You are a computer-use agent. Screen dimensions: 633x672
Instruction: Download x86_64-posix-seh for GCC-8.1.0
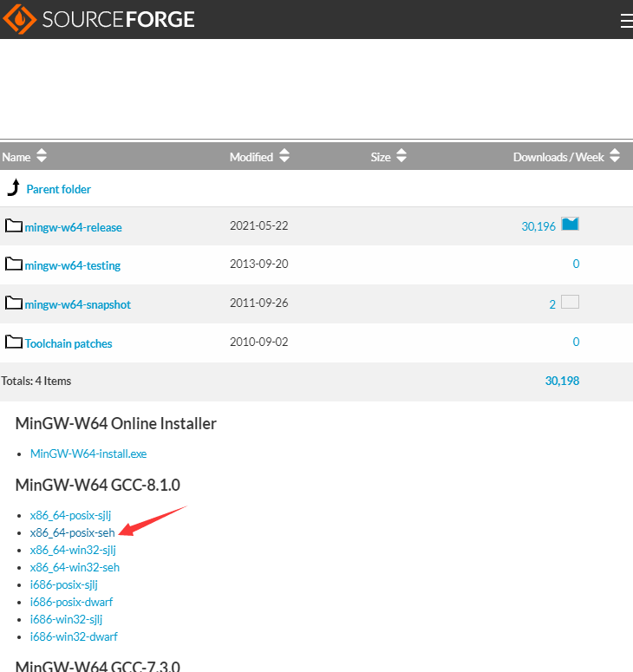point(72,532)
